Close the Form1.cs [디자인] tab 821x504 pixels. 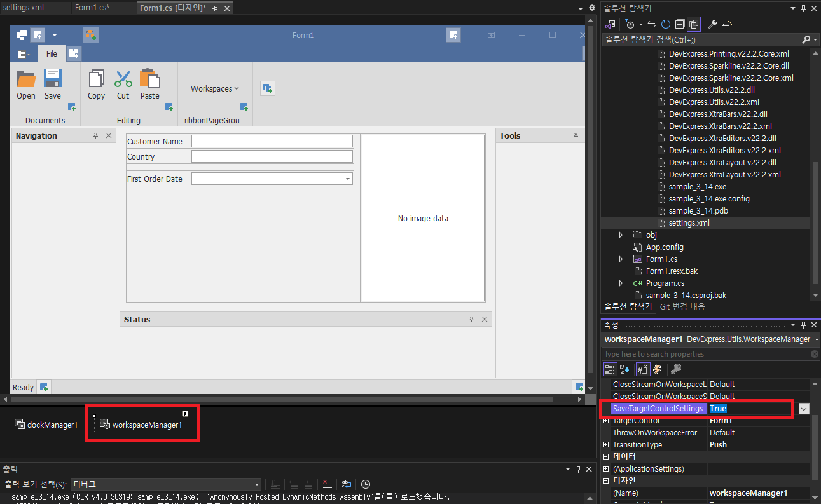(226, 8)
